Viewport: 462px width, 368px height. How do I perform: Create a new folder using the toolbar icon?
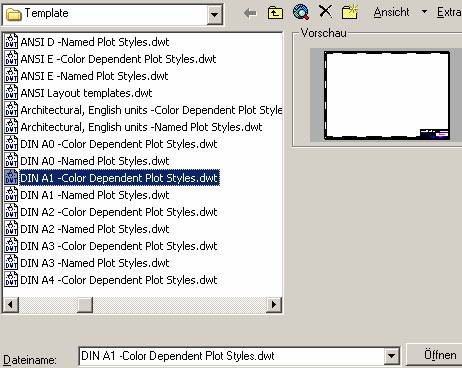pos(350,12)
